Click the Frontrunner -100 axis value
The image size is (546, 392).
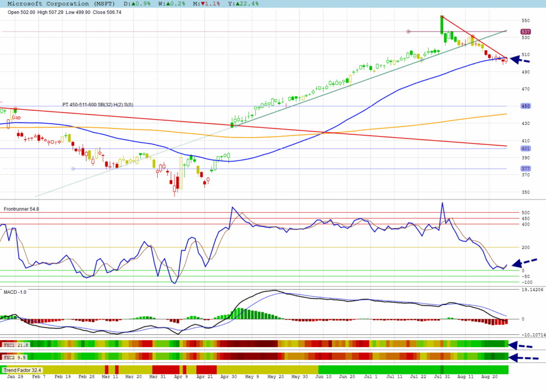pyautogui.click(x=527, y=282)
